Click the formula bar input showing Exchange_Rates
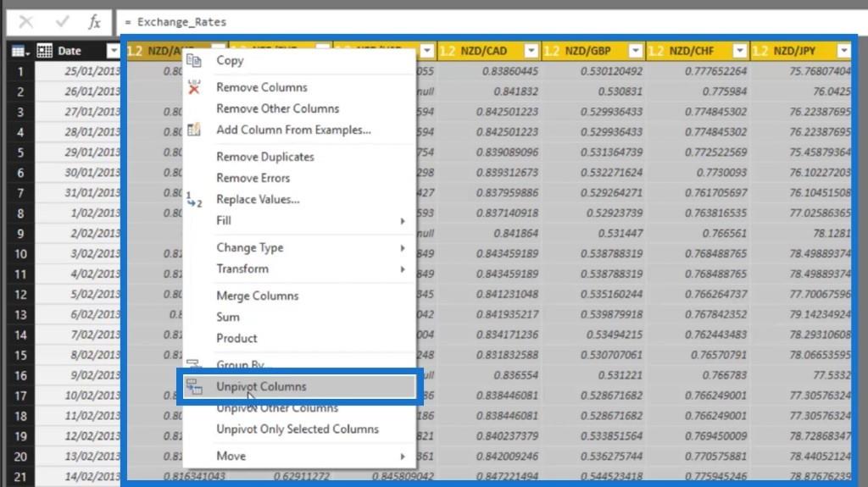Image resolution: width=868 pixels, height=487 pixels. coord(490,22)
